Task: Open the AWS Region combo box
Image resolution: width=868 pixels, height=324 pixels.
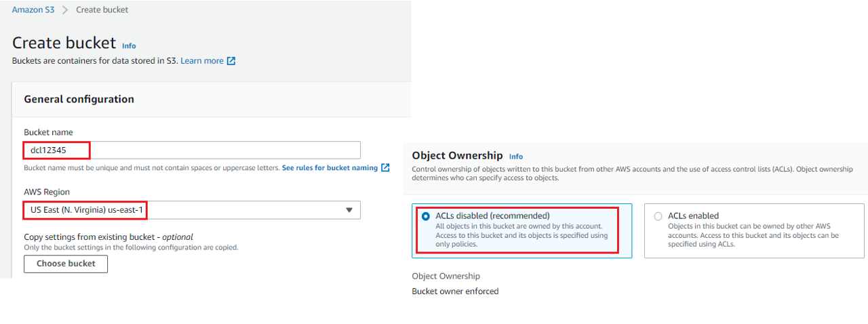Action: [x=192, y=210]
